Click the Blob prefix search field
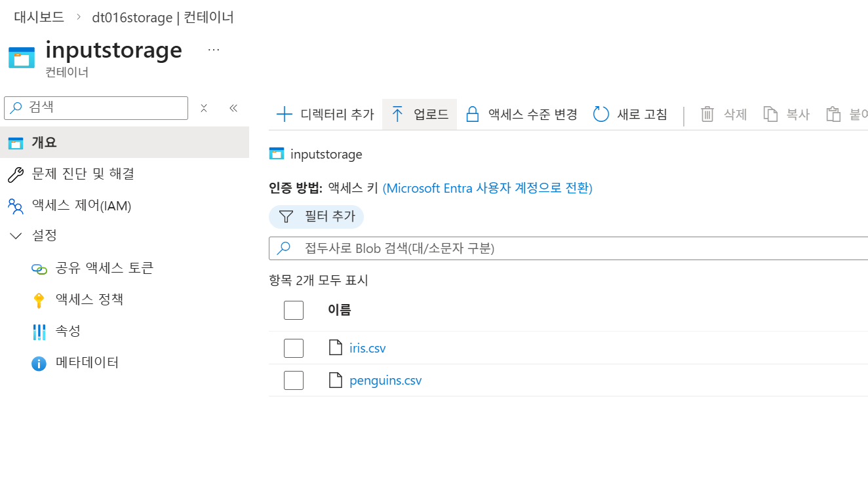 click(568, 248)
